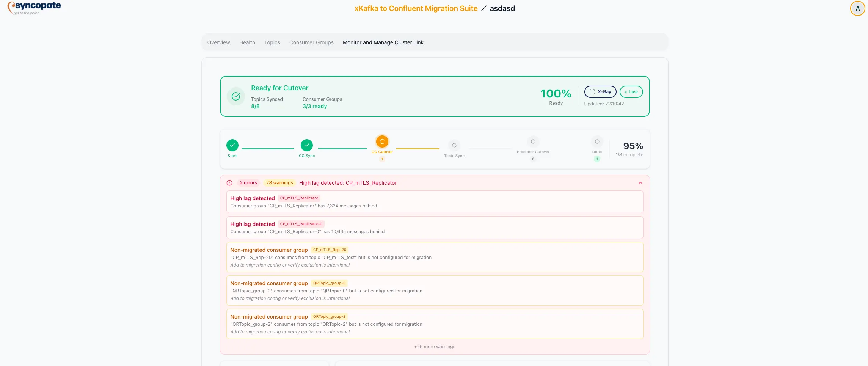Open the Consumer Groups tab
The image size is (868, 366).
pos(311,42)
